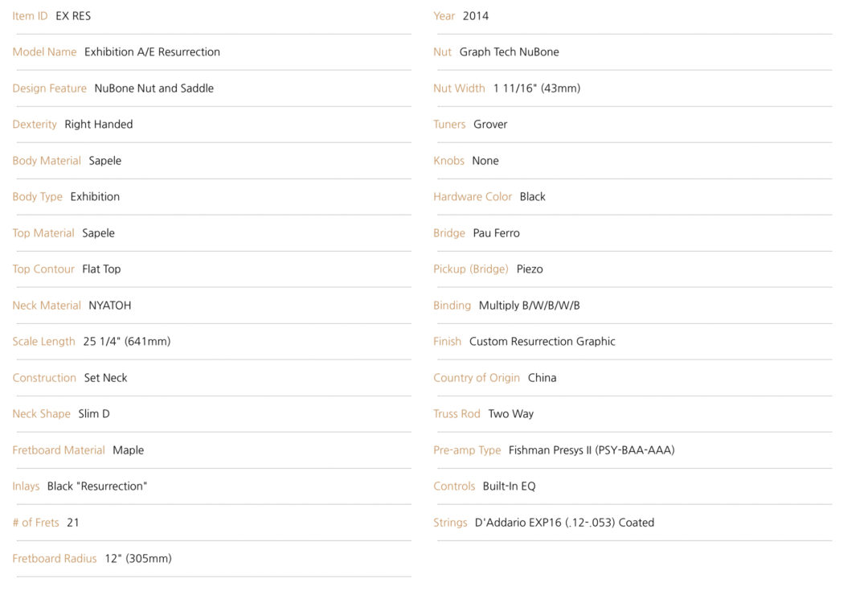Image resolution: width=868 pixels, height=591 pixels.
Task: Click the Country of Origin label
Action: (477, 378)
